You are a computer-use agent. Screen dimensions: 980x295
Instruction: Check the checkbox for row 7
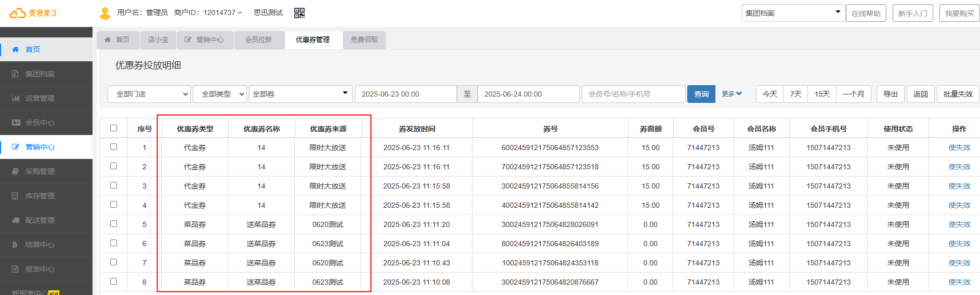113,262
